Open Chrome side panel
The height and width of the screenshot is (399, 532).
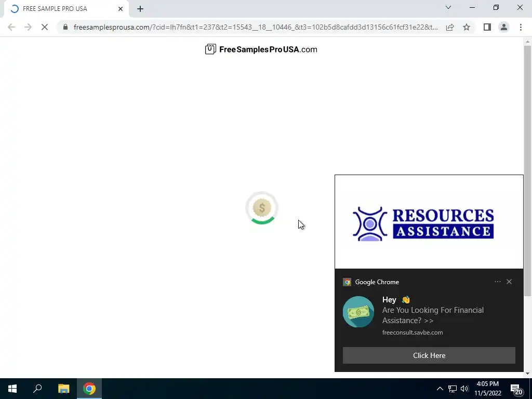click(487, 27)
